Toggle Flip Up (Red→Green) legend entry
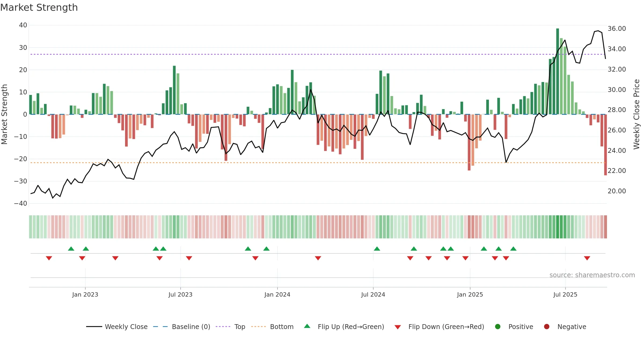 coord(344,327)
